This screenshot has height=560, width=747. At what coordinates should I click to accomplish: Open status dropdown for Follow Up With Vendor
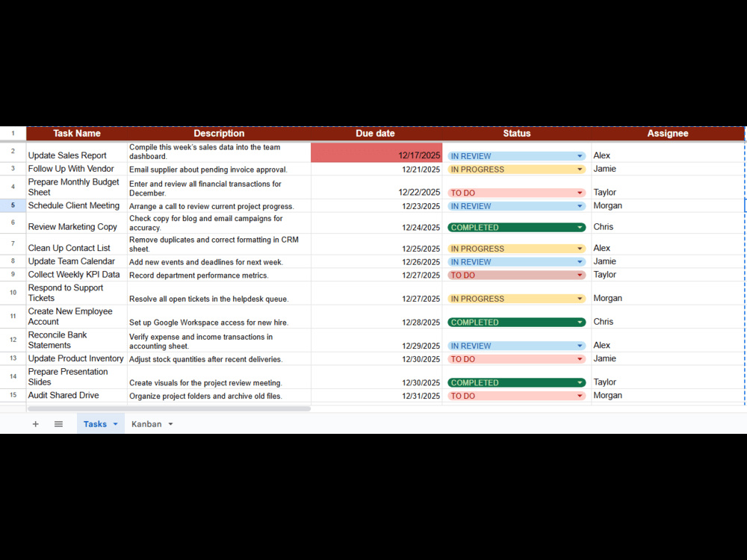coord(580,169)
